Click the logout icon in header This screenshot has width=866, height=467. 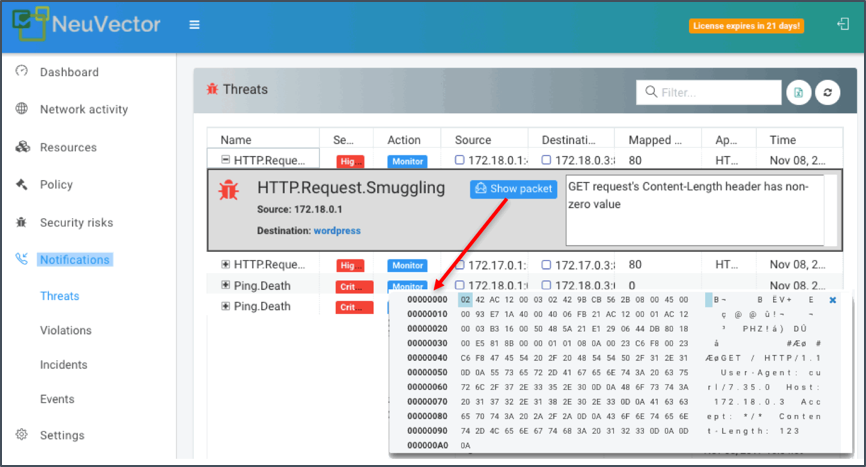[x=841, y=25]
